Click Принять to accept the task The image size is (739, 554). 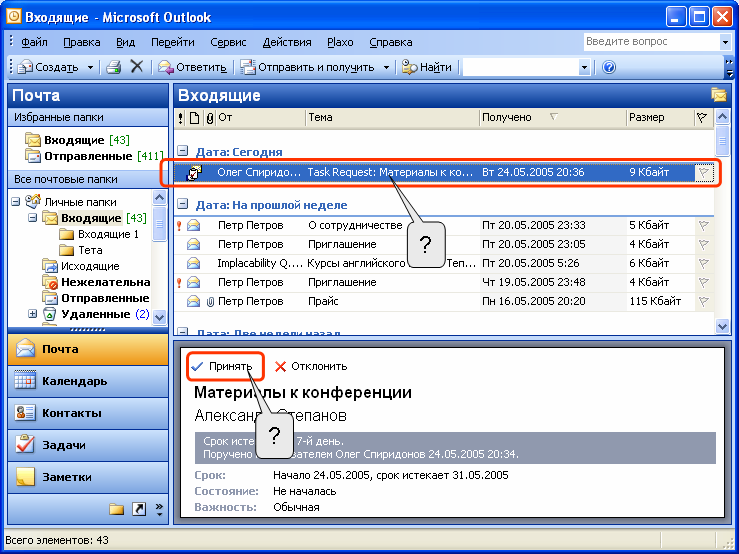point(222,366)
